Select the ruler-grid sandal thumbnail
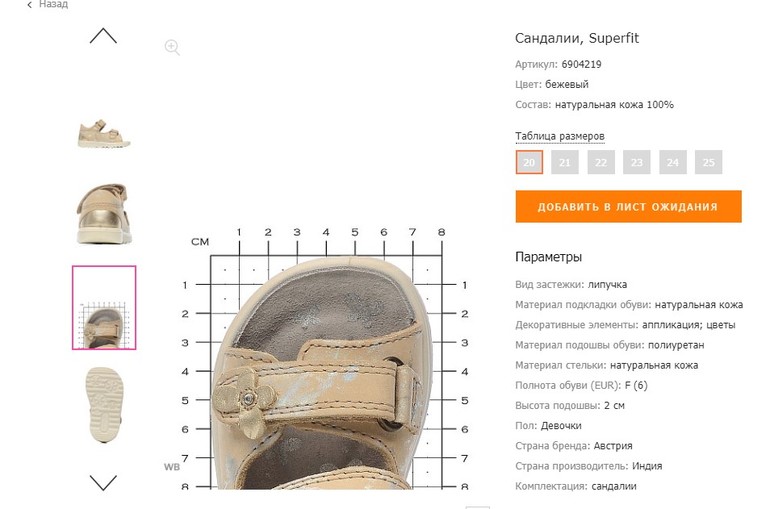 click(x=104, y=308)
